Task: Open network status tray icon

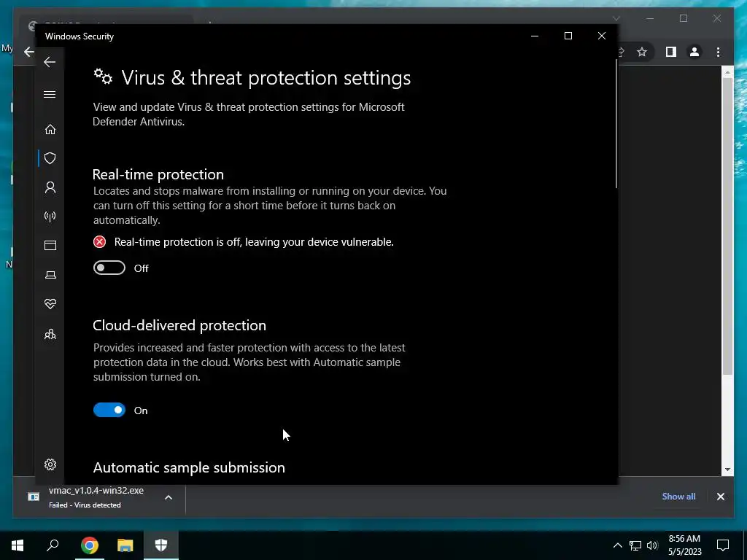Action: point(635,545)
